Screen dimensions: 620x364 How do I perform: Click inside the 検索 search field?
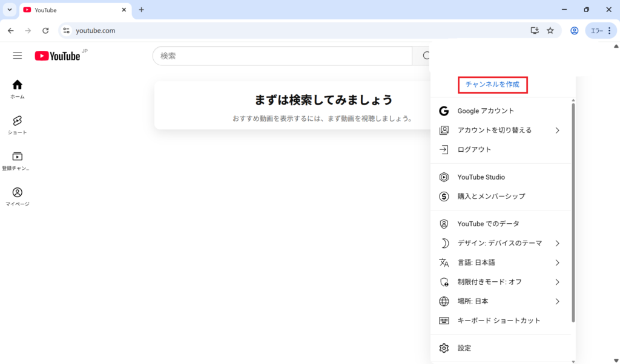click(x=282, y=56)
